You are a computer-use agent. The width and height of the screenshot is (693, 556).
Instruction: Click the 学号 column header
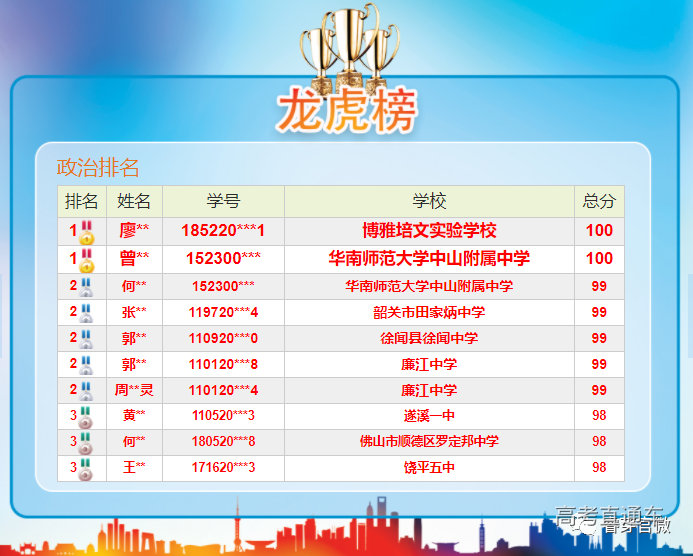coord(223,201)
